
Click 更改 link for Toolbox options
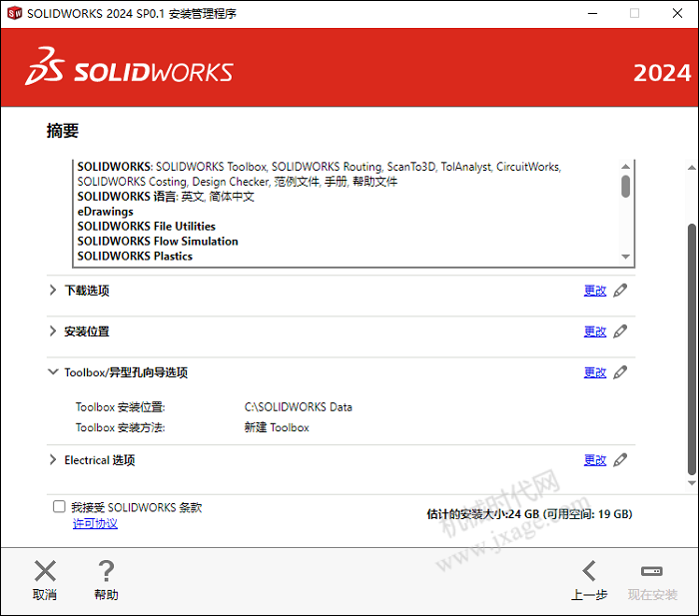(595, 373)
